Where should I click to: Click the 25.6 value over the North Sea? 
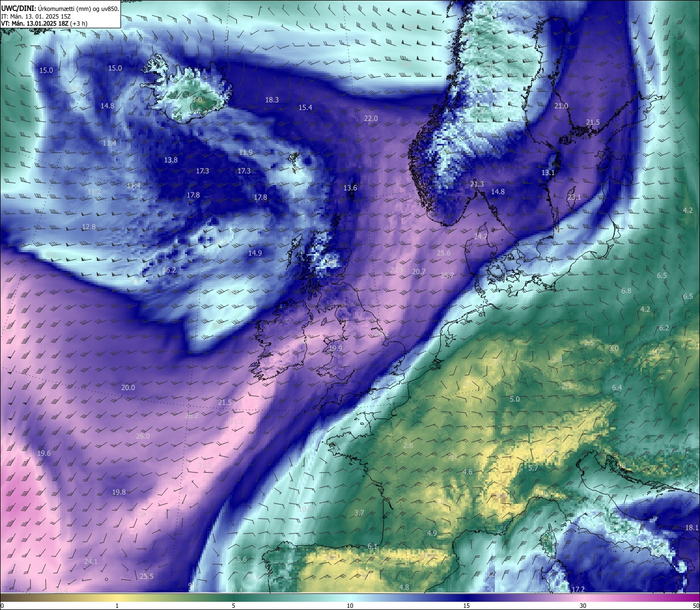pos(444,253)
